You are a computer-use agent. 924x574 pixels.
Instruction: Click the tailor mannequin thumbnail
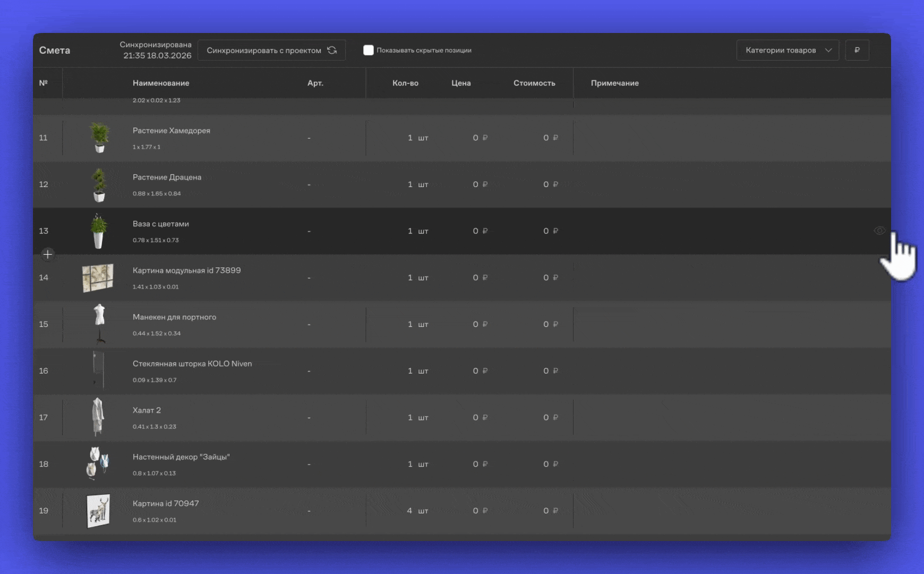(x=99, y=324)
